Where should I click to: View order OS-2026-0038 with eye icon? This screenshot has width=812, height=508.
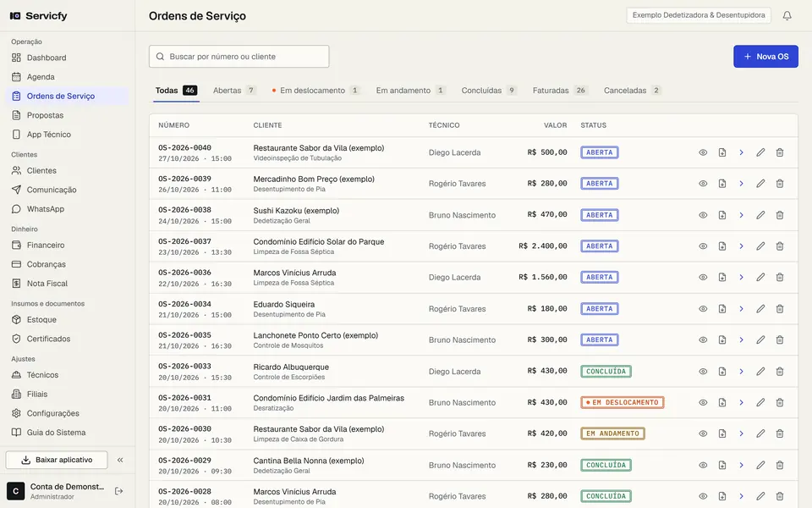(x=703, y=215)
